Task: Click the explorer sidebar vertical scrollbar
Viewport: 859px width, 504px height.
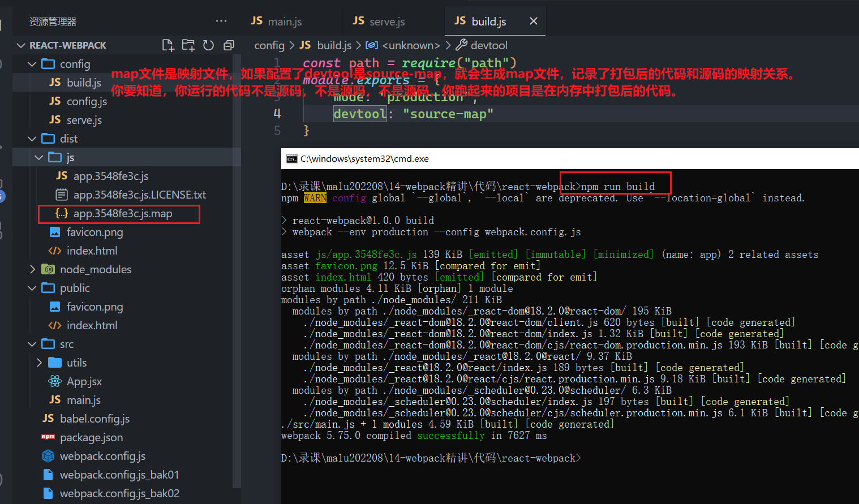Action: (x=237, y=270)
